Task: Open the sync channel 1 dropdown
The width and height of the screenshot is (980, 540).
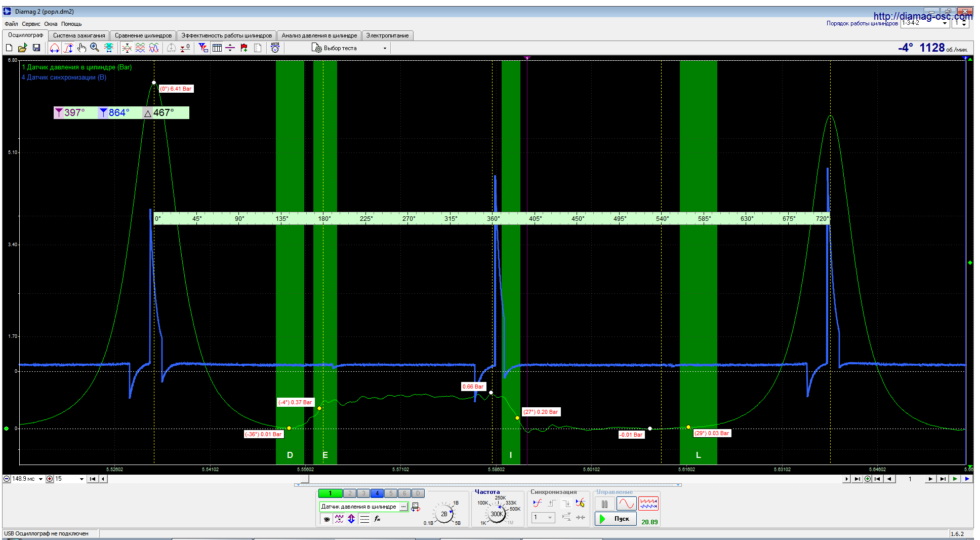Action: click(543, 518)
